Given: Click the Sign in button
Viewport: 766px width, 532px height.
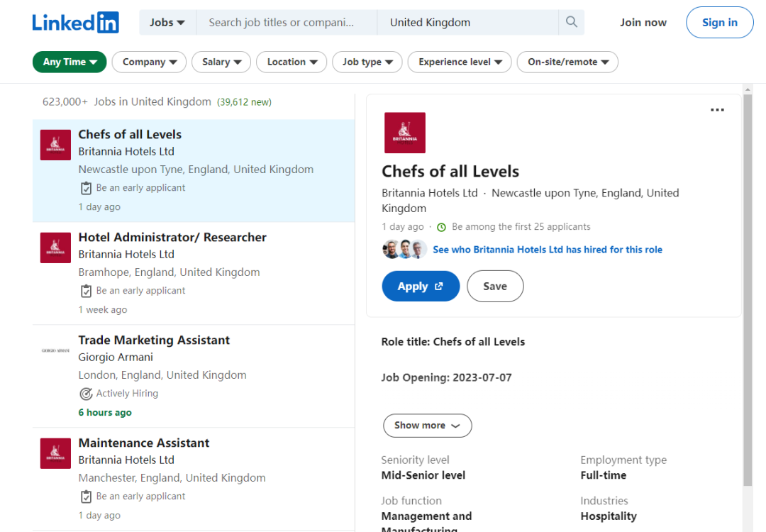Looking at the screenshot, I should coord(719,23).
